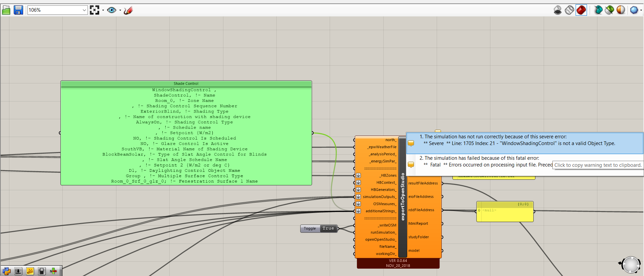Image resolution: width=644 pixels, height=276 pixels.
Task: Click the download arrow icon in bottom toolbar
Action: pyautogui.click(x=18, y=271)
